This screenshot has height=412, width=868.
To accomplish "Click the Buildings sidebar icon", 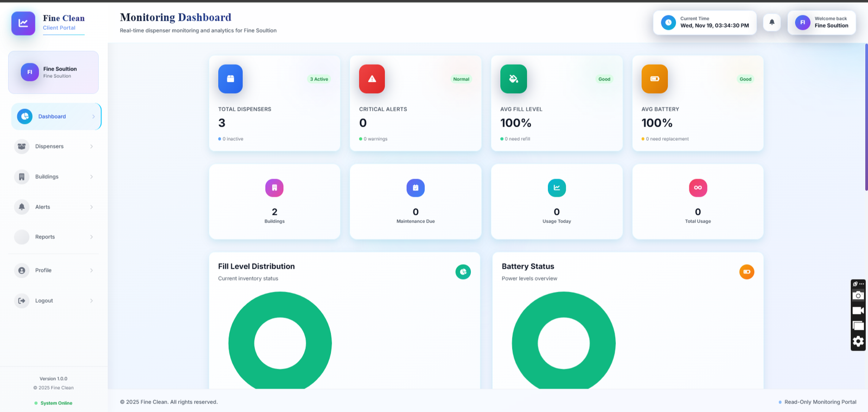I will coord(22,177).
